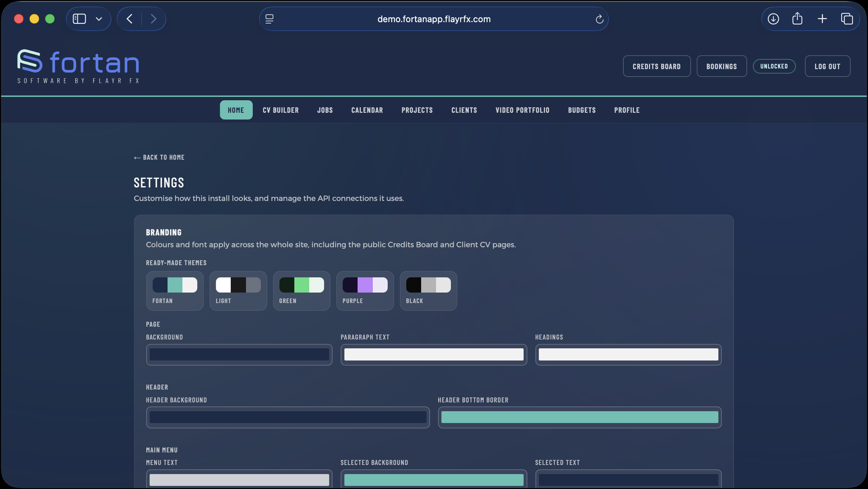The width and height of the screenshot is (868, 489).
Task: Click the Share icon in toolbar
Action: [x=797, y=19]
